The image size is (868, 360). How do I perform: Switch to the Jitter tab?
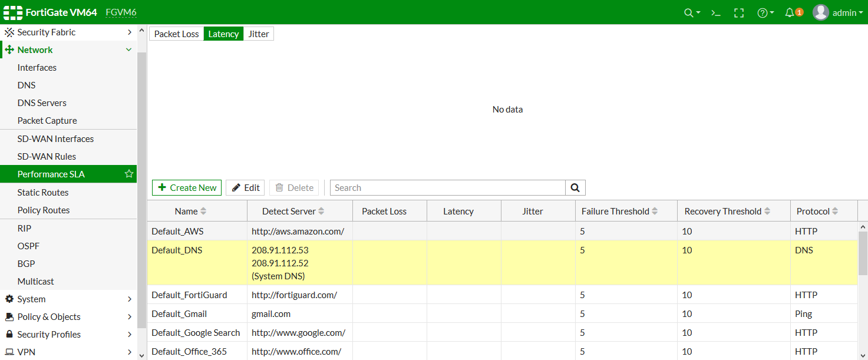coord(259,34)
